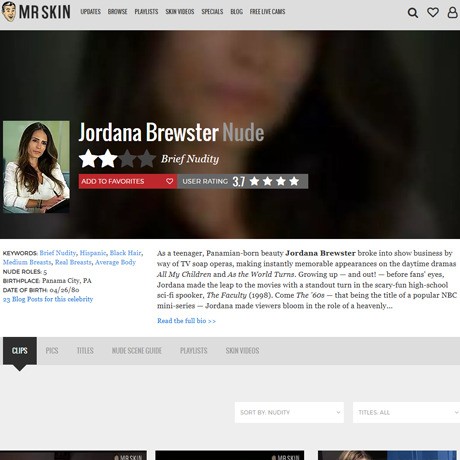
Task: Expand the Sort By Nudity dropdown
Action: 289,412
